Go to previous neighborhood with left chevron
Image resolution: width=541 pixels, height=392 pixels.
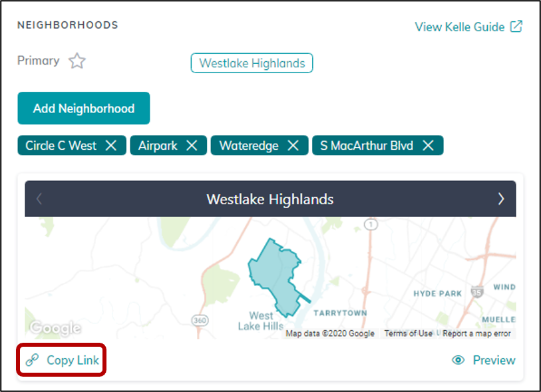tap(39, 199)
